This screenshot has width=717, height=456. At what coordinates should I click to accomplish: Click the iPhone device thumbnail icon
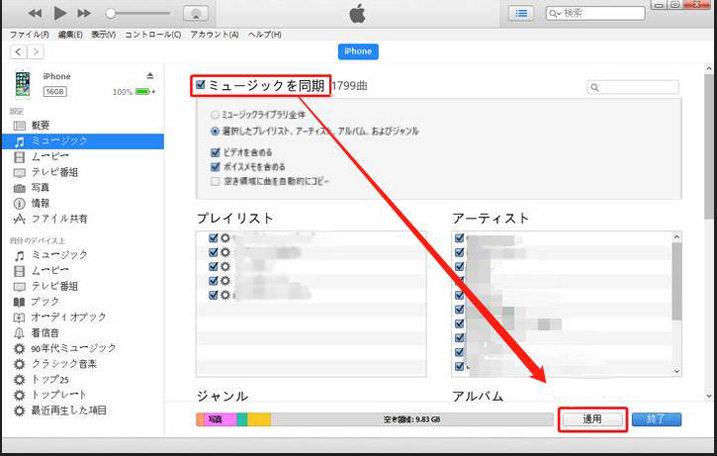click(x=23, y=84)
